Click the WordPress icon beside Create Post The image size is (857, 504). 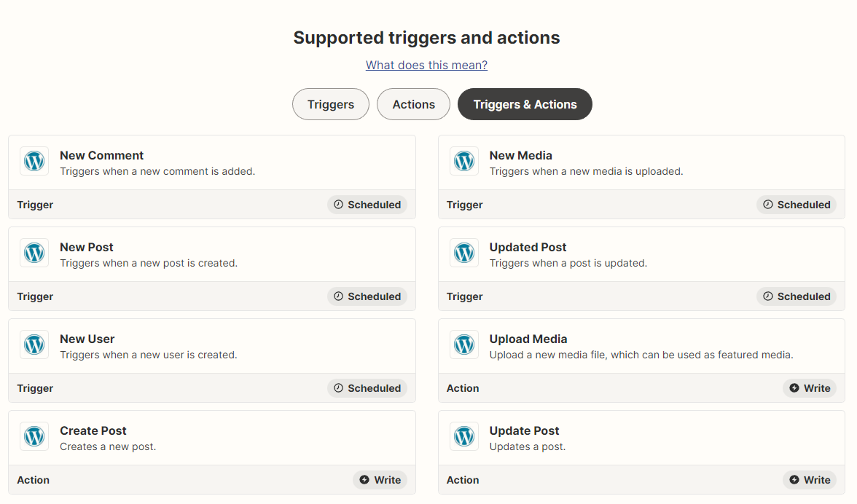coord(34,436)
